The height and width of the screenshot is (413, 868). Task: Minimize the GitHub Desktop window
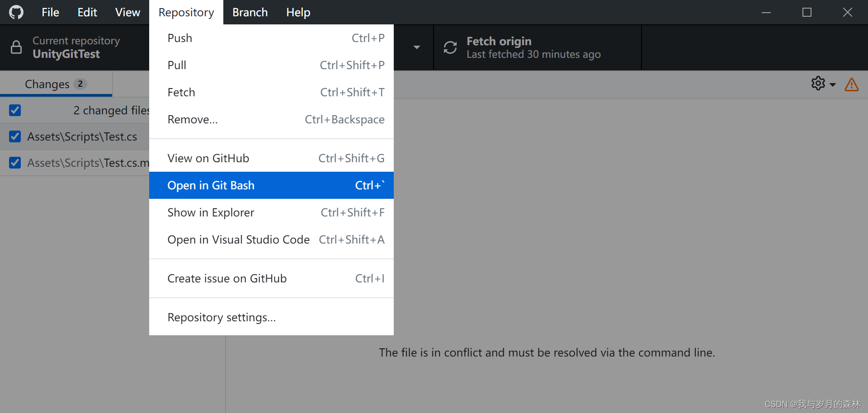coord(766,12)
